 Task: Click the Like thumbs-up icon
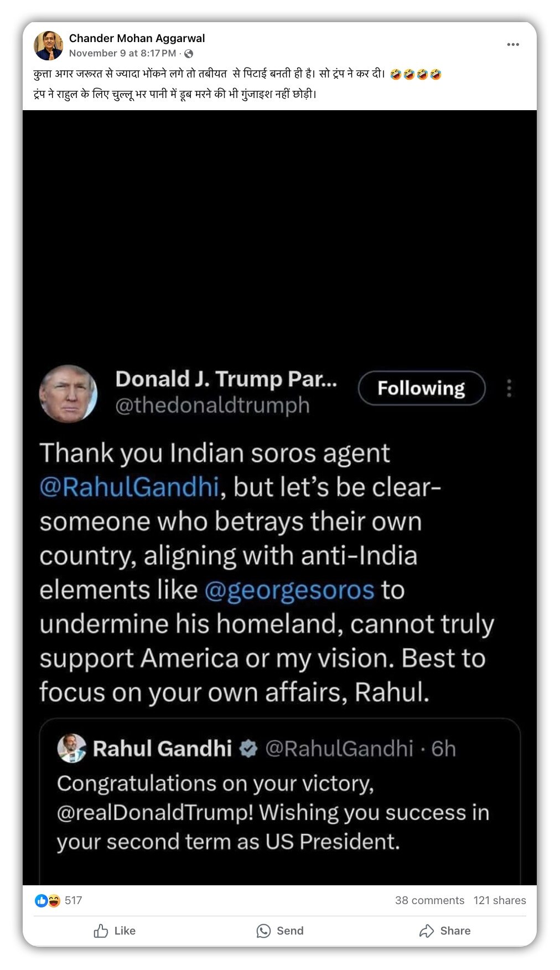pyautogui.click(x=101, y=931)
